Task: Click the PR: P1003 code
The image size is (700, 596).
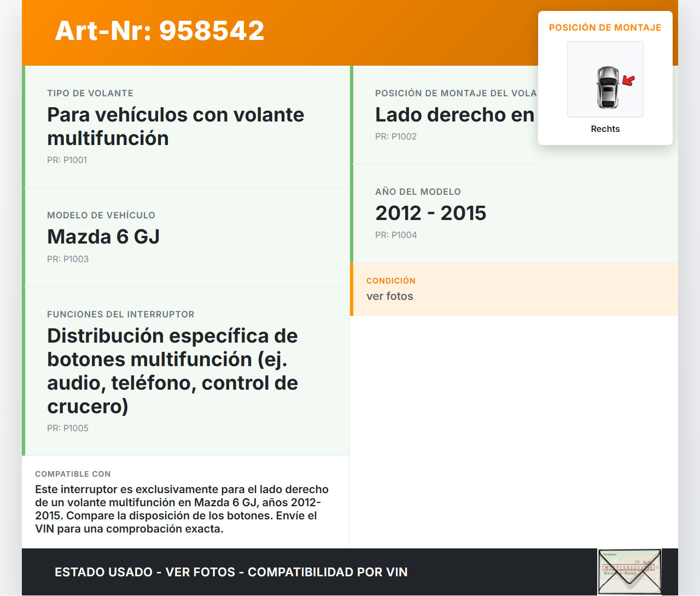Action: 67,259
